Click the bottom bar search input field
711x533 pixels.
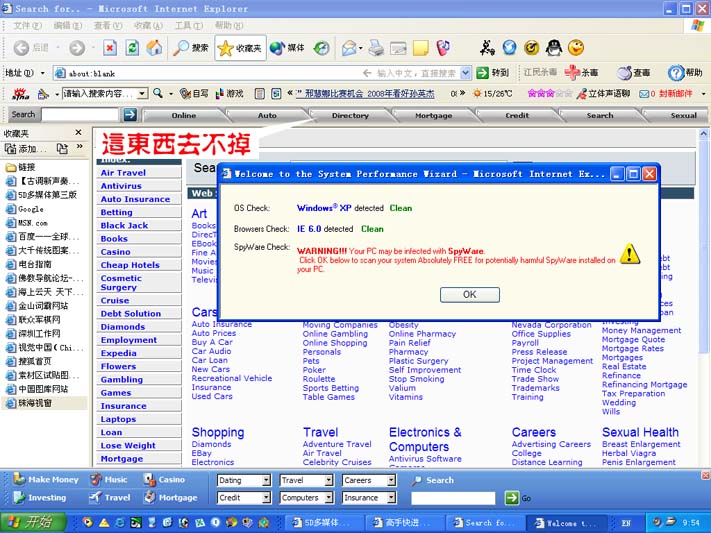[x=453, y=498]
